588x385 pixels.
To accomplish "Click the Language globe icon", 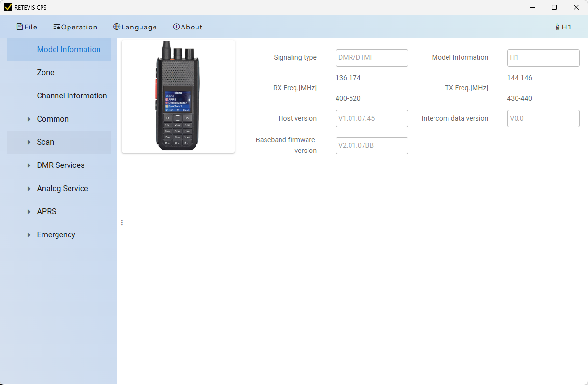I will pos(117,27).
